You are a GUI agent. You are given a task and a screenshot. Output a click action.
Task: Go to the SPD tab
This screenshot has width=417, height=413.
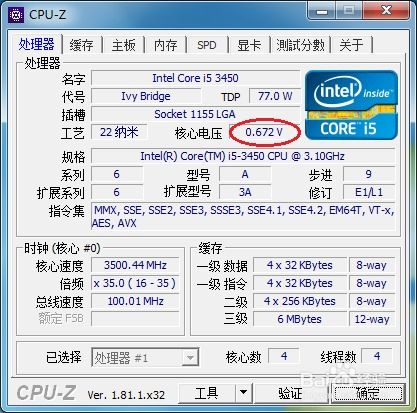coord(207,45)
